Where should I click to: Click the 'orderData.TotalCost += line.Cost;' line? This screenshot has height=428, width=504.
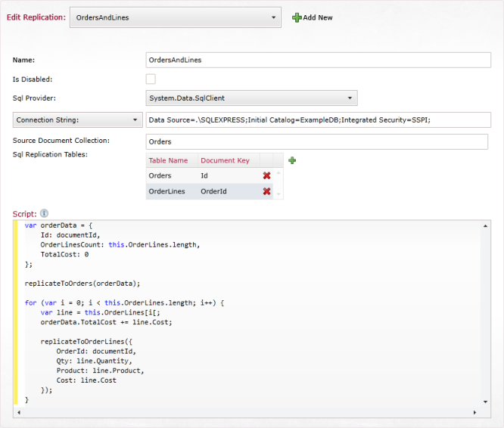(x=106, y=322)
